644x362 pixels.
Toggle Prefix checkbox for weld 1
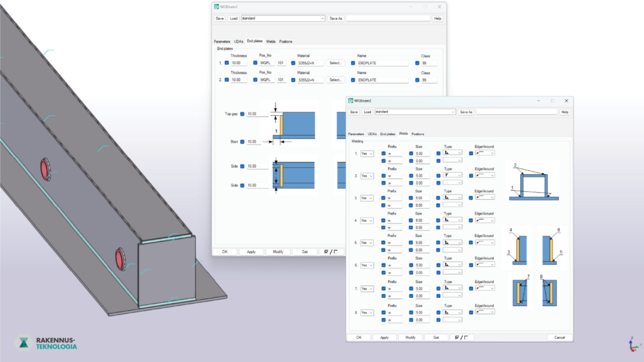[384, 153]
